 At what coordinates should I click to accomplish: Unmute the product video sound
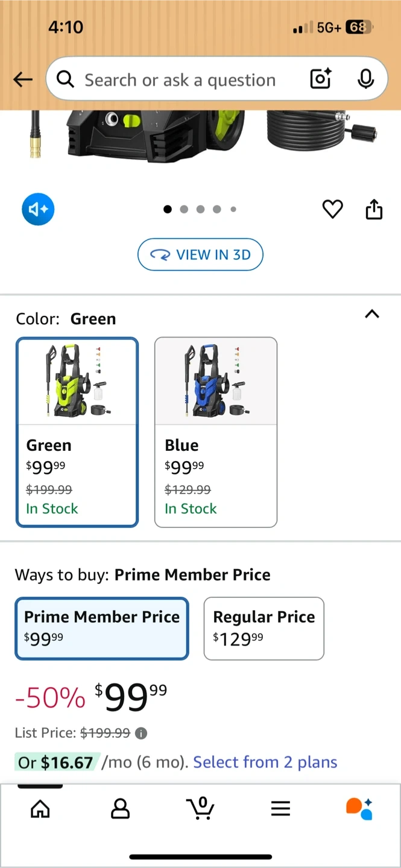coord(38,209)
